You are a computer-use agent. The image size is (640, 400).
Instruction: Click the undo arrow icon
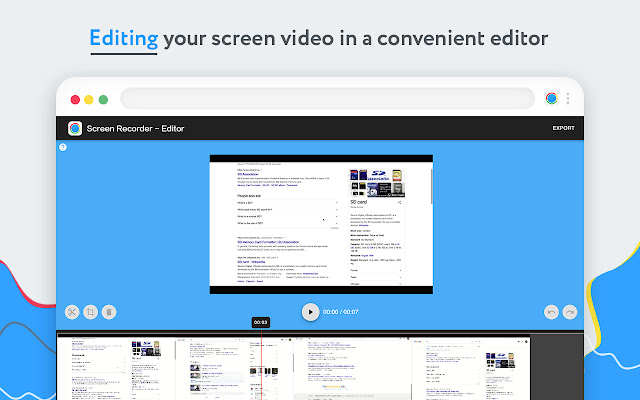[551, 312]
